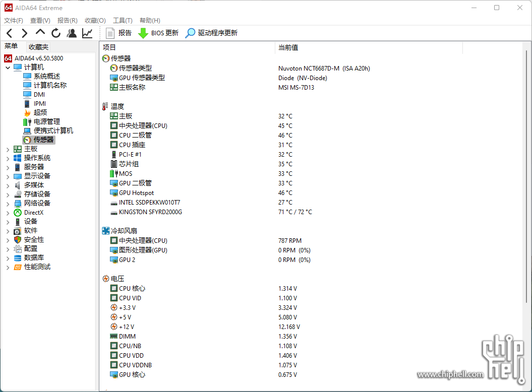532x392 pixels.
Task: Click the KINGSTON SFYRD2000G drive icon
Action: (114, 213)
